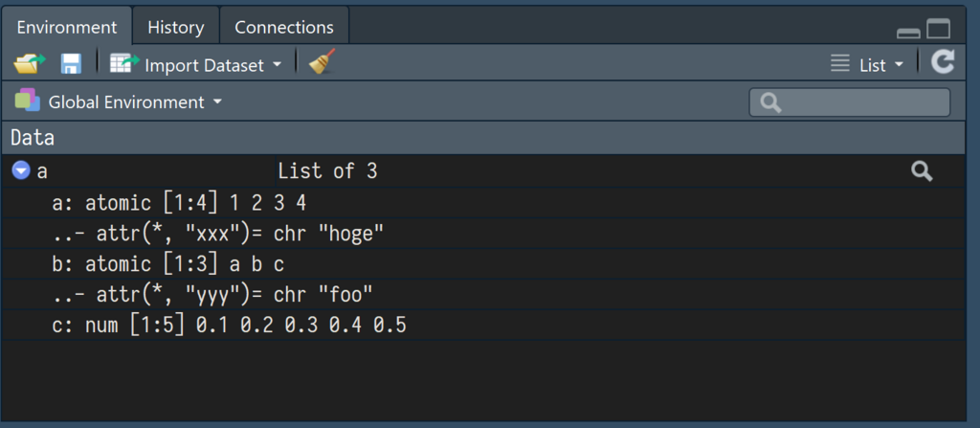
Task: Click the Global Environment cube icon
Action: tap(28, 101)
